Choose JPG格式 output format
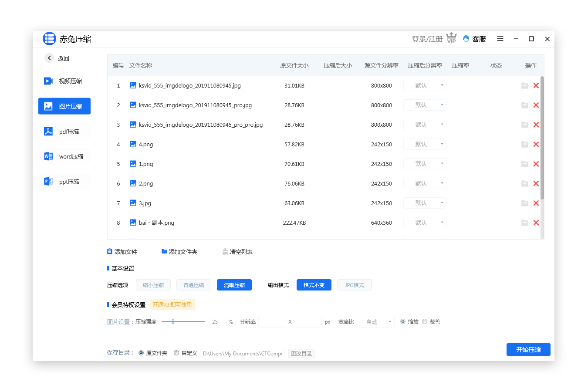588x392 pixels. 355,285
